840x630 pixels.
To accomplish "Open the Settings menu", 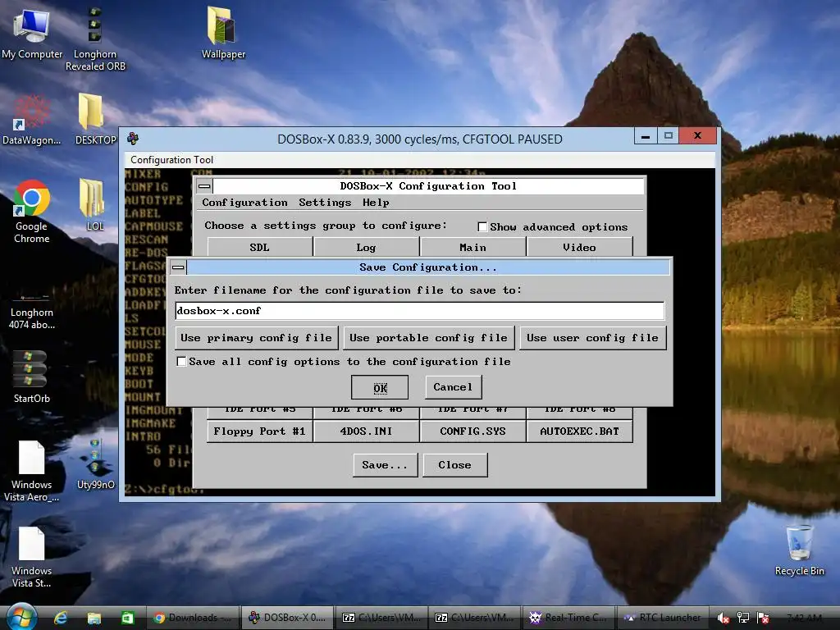I will pos(325,203).
